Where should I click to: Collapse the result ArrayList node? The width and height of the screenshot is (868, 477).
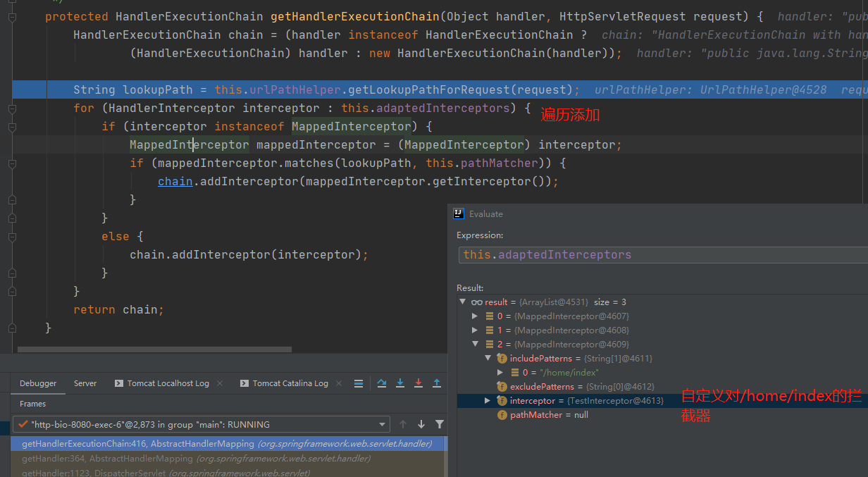[463, 302]
